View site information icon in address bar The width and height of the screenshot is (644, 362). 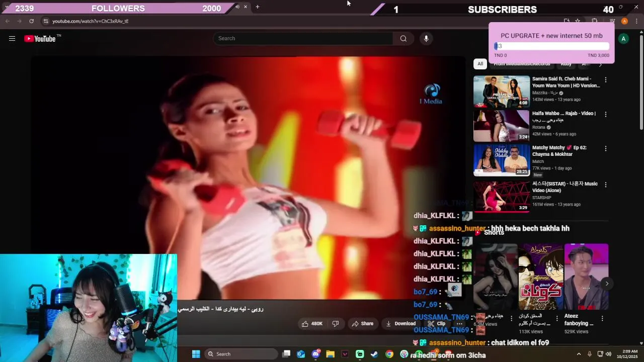click(x=46, y=21)
